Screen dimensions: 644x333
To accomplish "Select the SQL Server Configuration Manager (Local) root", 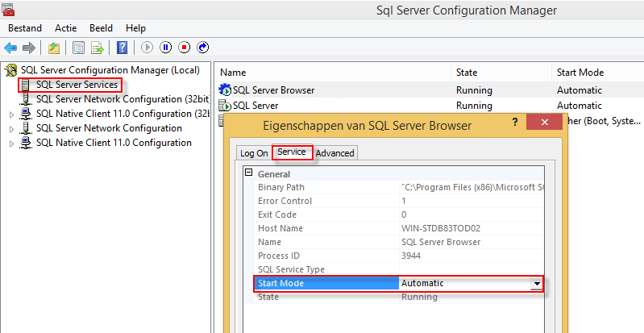I will click(110, 70).
